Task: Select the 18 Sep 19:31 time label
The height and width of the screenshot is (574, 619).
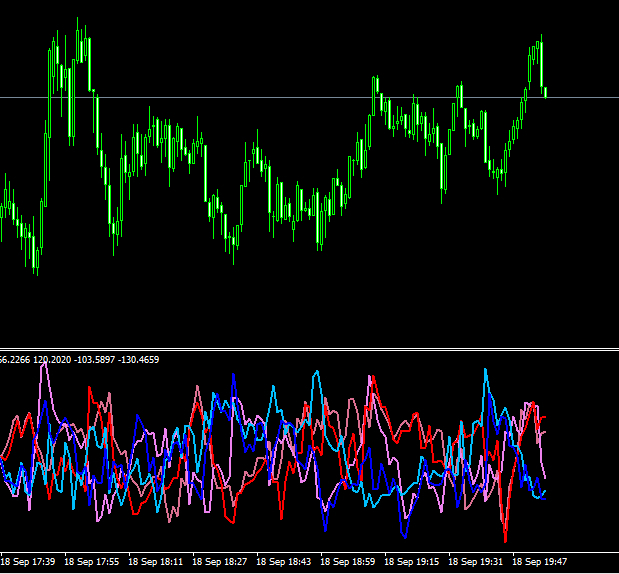Action: point(476,562)
